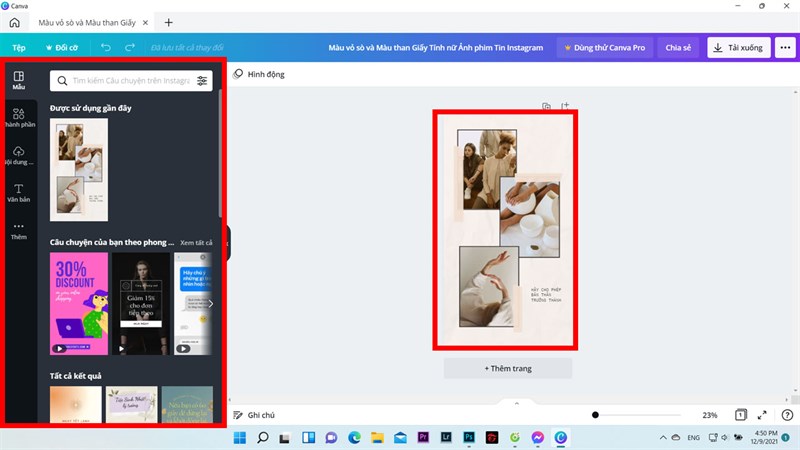The image size is (800, 450).
Task: Click the add page icon above canvas
Action: 565,106
